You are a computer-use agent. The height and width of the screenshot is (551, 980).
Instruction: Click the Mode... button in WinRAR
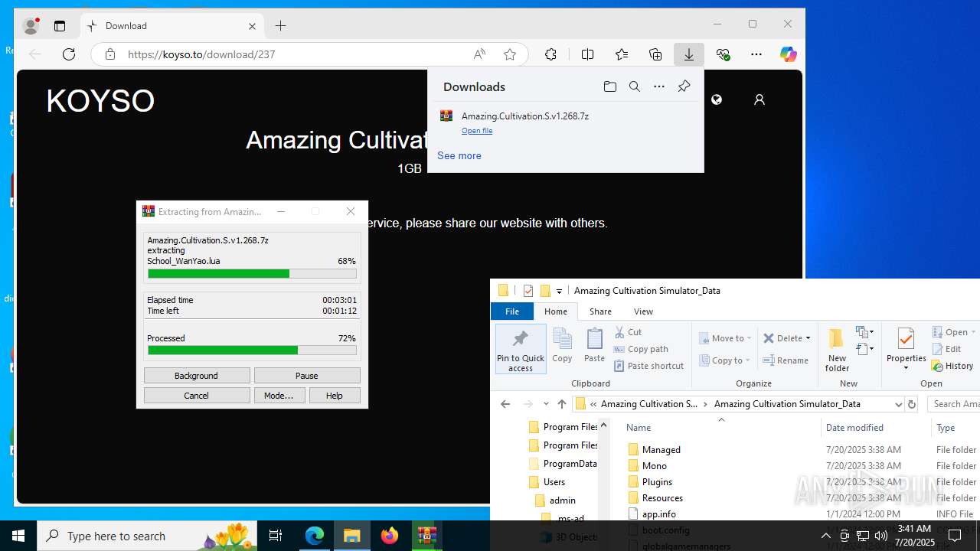tap(279, 396)
